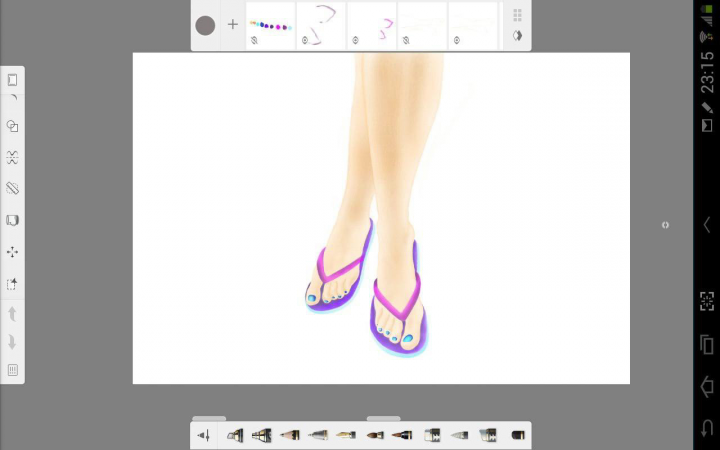
Task: Add a new layer with plus button
Action: tap(233, 24)
